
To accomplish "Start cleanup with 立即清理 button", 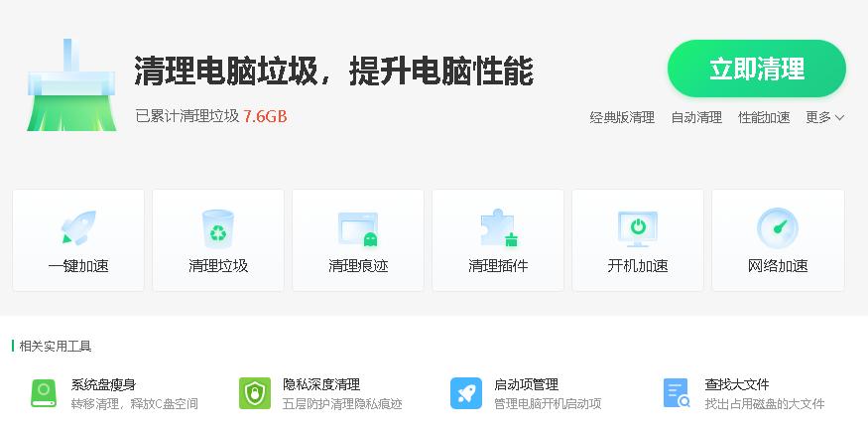I will click(x=757, y=69).
